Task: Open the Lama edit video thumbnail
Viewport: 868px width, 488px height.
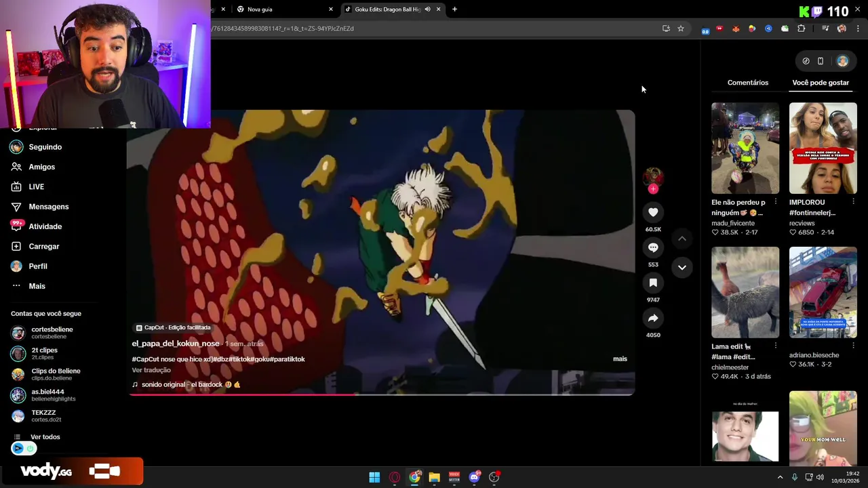Action: tap(745, 292)
